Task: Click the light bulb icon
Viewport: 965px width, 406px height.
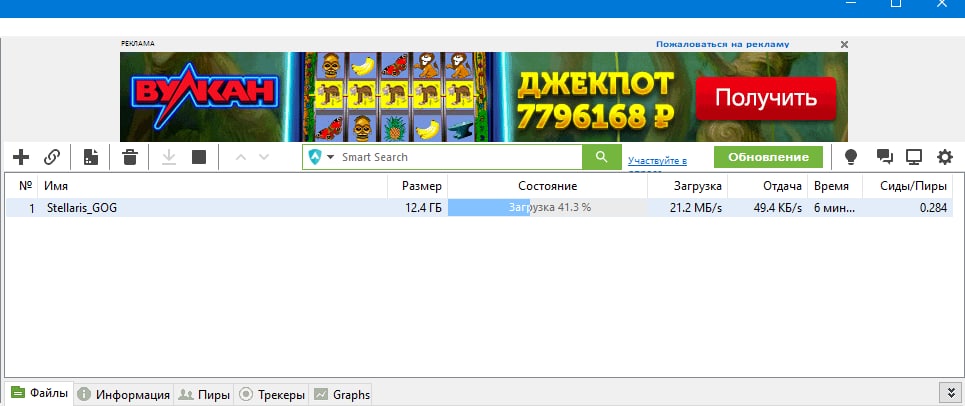Action: pyautogui.click(x=851, y=157)
